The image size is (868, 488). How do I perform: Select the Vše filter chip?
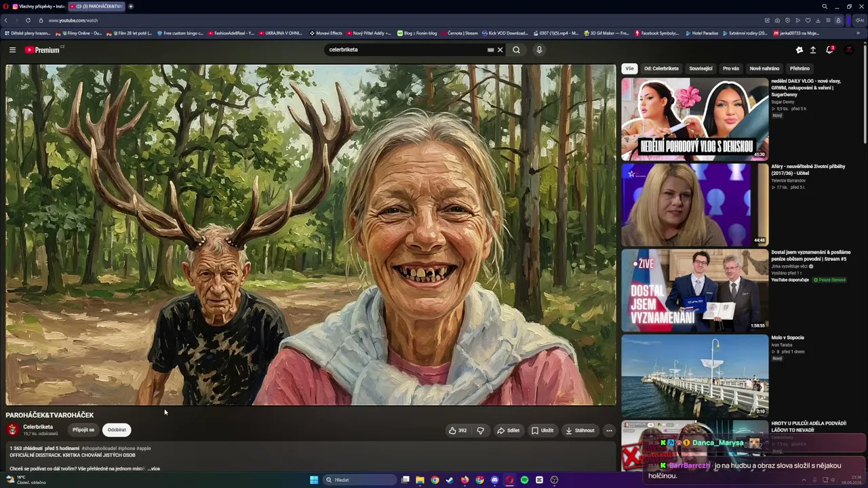click(x=629, y=68)
